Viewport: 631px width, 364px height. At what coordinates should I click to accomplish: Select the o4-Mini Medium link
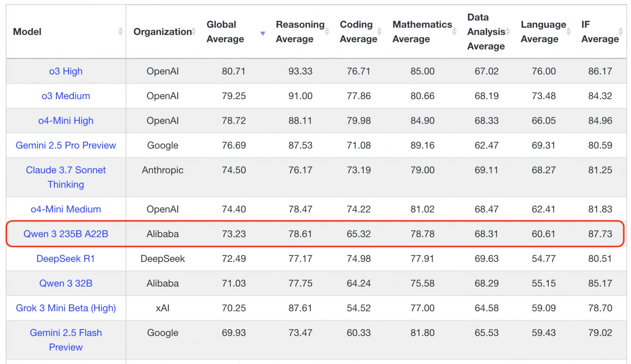66,209
